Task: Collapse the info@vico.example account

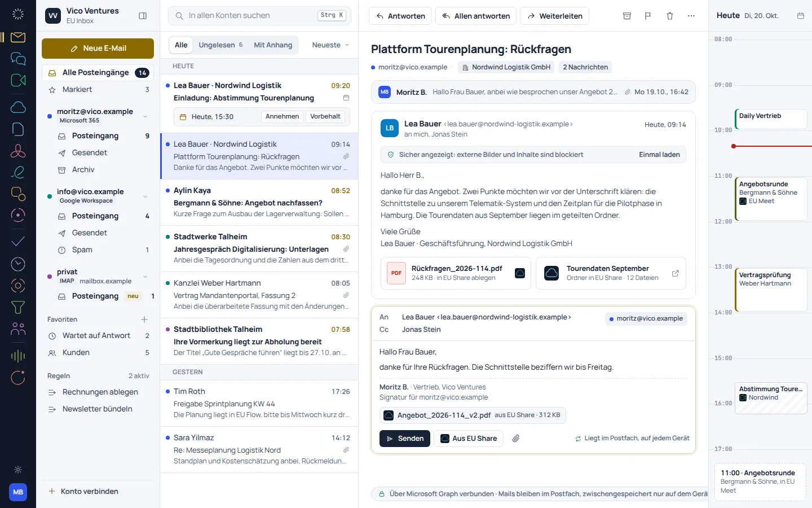Action: coord(145,196)
